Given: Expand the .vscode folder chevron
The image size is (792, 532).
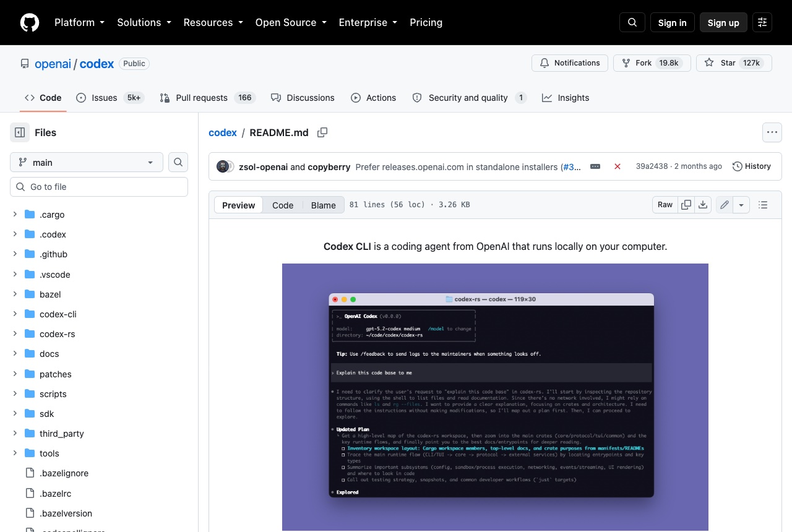Looking at the screenshot, I should 15,274.
